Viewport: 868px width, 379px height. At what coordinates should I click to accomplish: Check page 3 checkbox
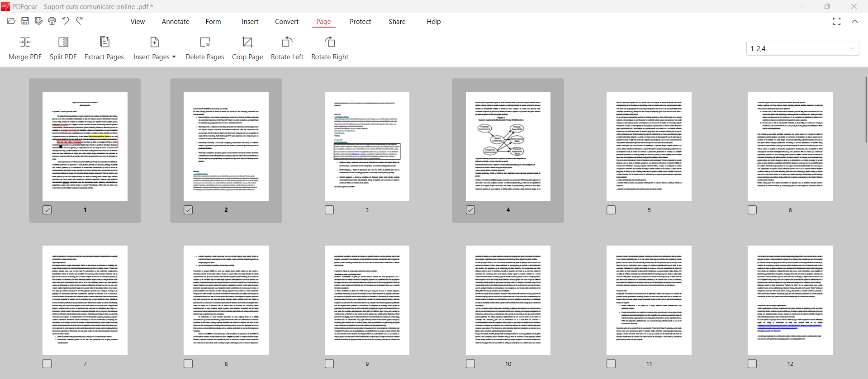point(329,210)
